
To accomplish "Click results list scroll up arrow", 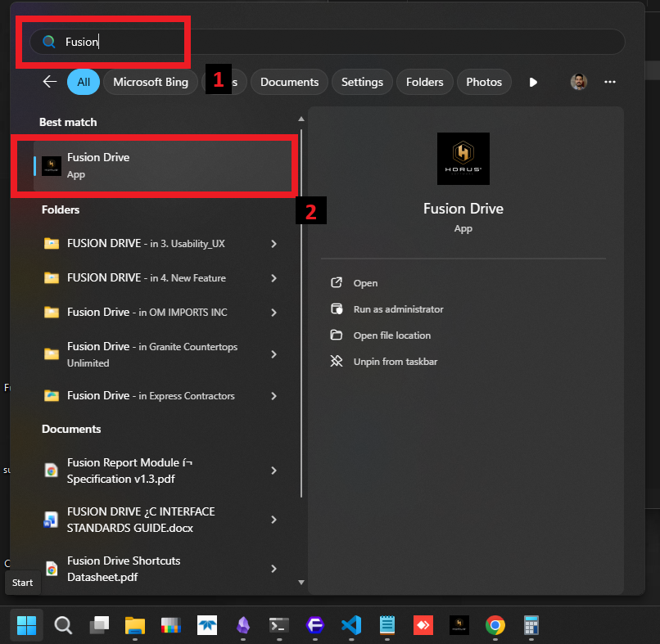I will 301,119.
